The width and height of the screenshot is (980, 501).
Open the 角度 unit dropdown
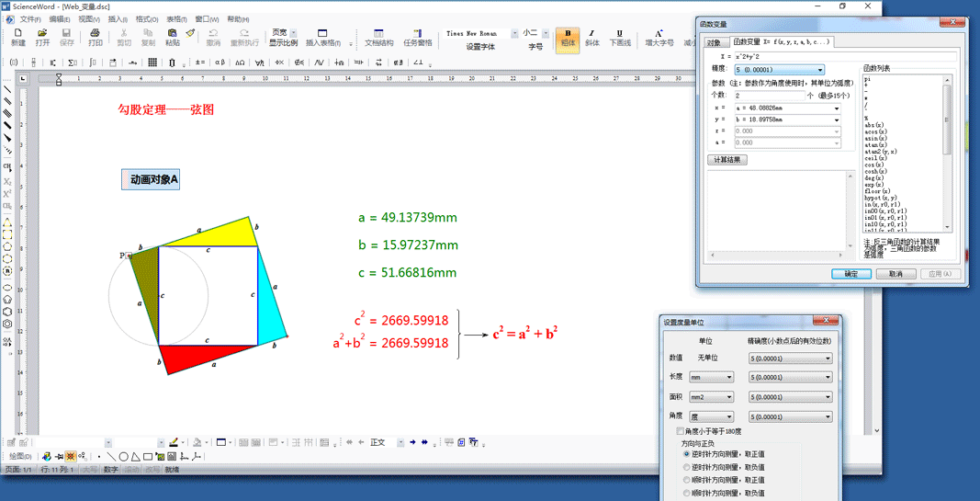(711, 417)
